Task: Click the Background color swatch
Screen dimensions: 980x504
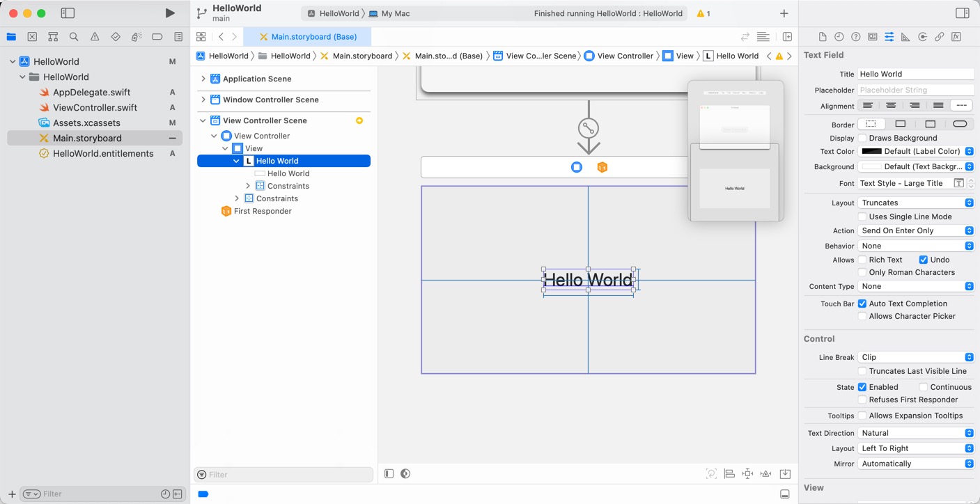Action: pyautogui.click(x=871, y=166)
